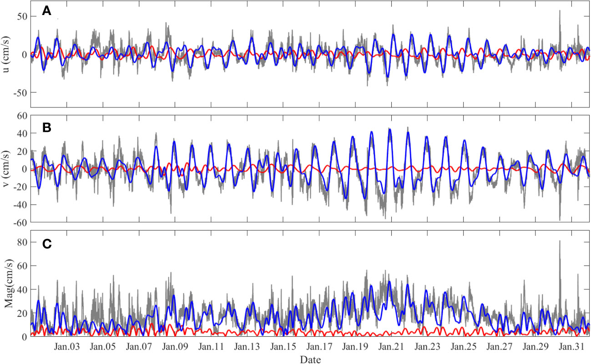Click the "Jan.27" date tick label

point(500,347)
